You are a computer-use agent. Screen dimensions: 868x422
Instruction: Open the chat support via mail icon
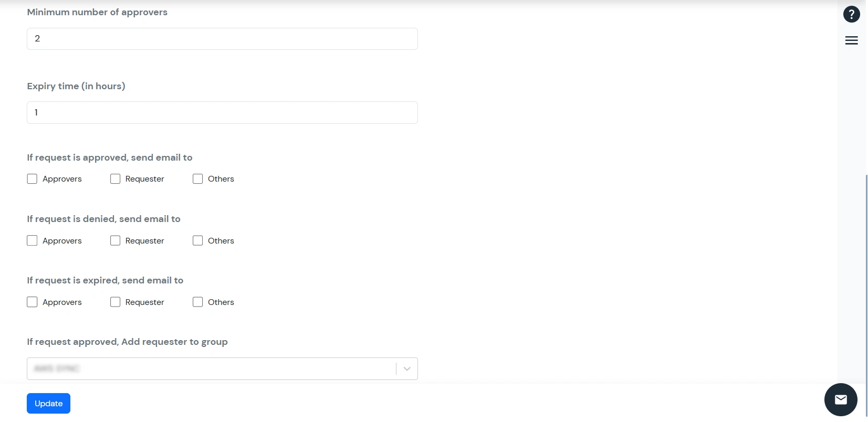[841, 399]
